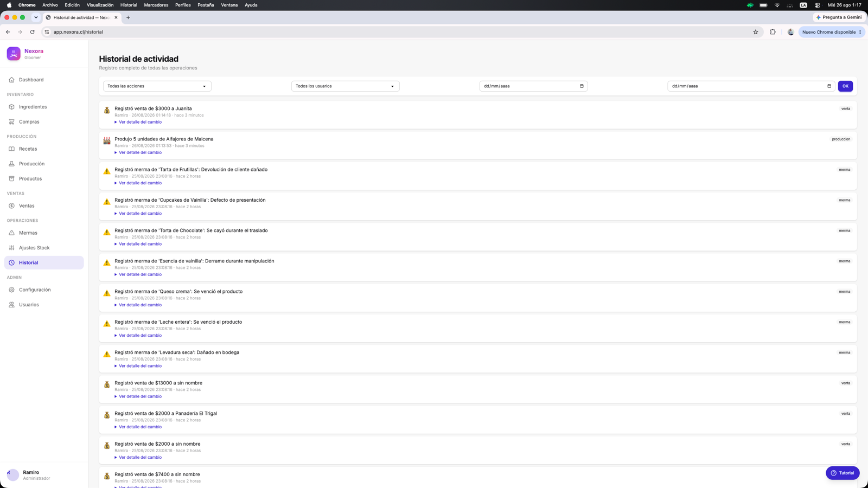Expand change detail for Queso crema merma

[138, 305]
